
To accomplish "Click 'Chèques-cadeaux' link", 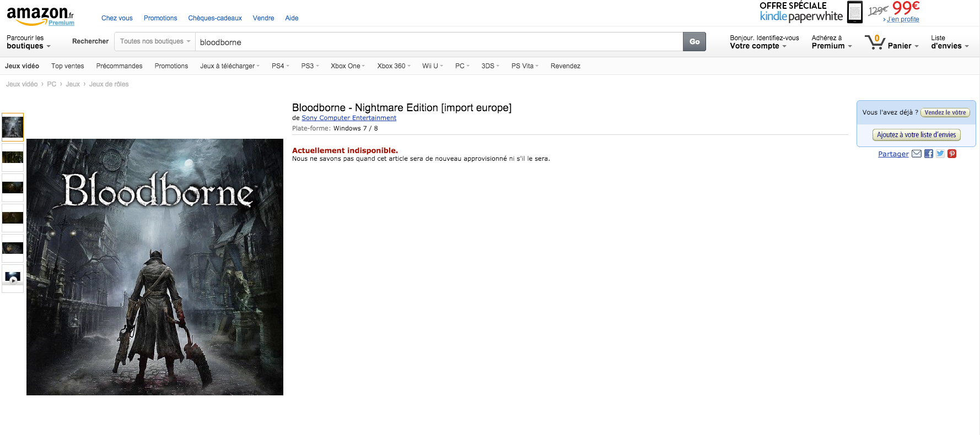I will point(215,18).
